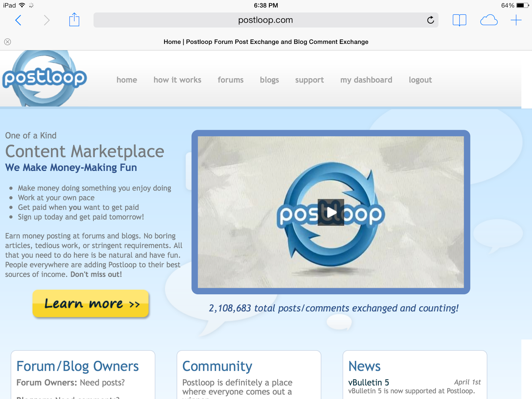The width and height of the screenshot is (532, 399).
Task: Open the Bookmarks book icon
Action: click(x=460, y=20)
